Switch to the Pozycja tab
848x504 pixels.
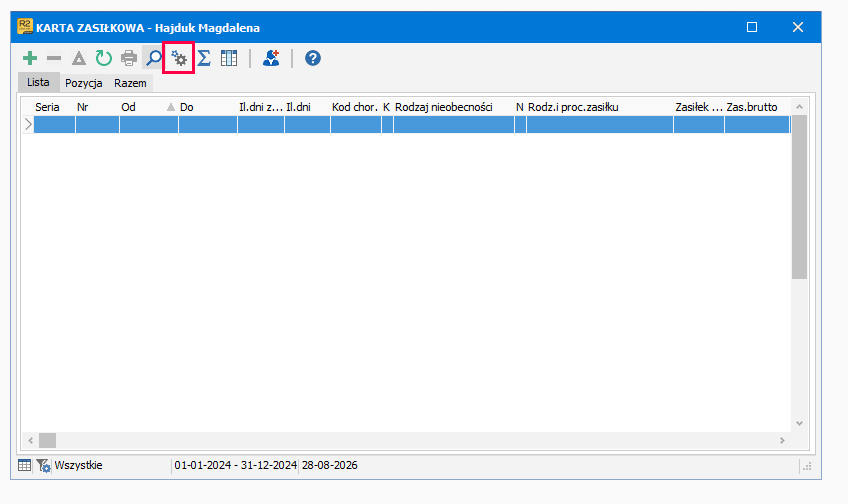[x=84, y=83]
